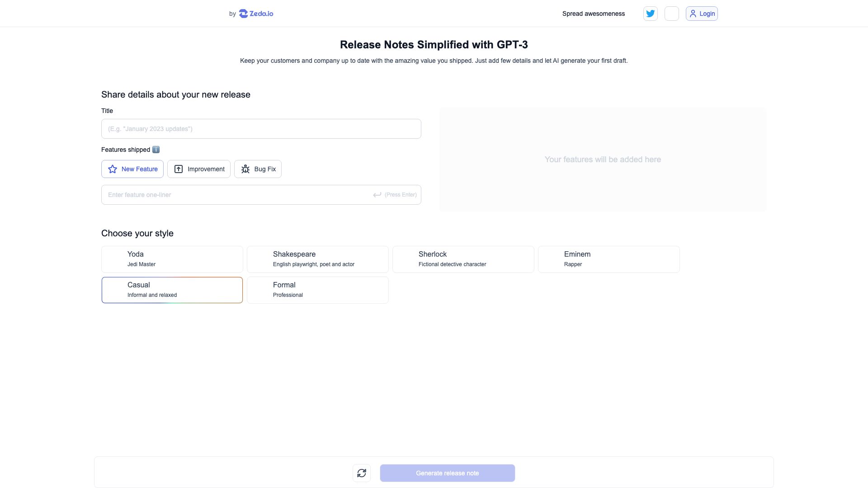Click the Login button

[702, 14]
